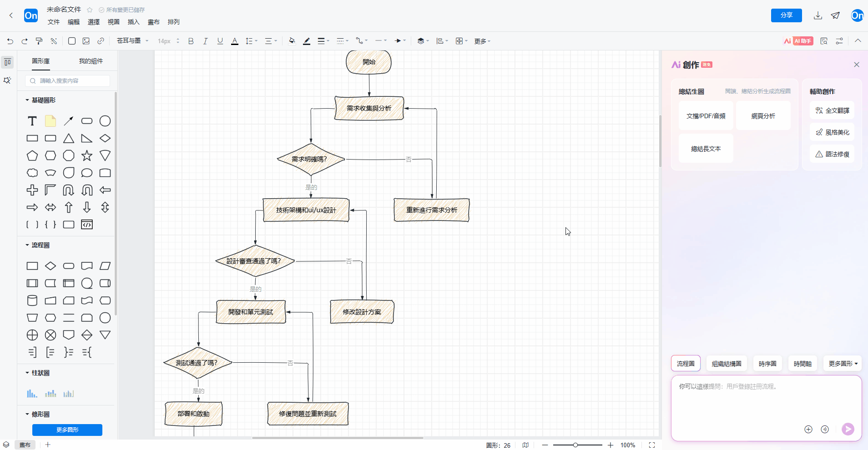The height and width of the screenshot is (450, 868).
Task: Click the undo arrow icon
Action: tap(10, 41)
